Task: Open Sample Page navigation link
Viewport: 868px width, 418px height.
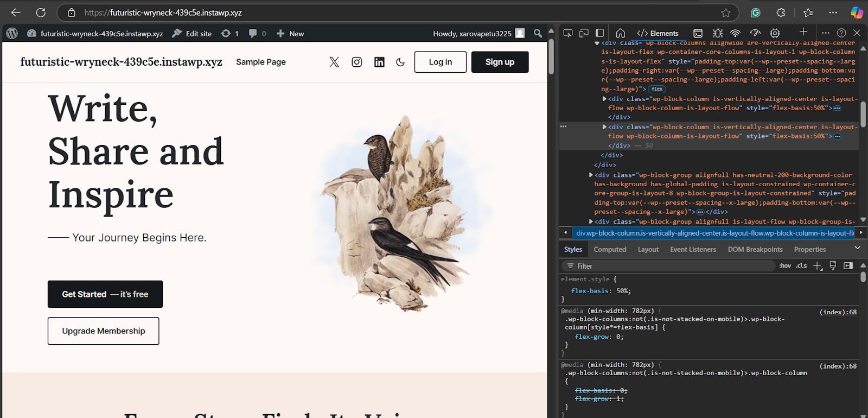Action: point(261,62)
